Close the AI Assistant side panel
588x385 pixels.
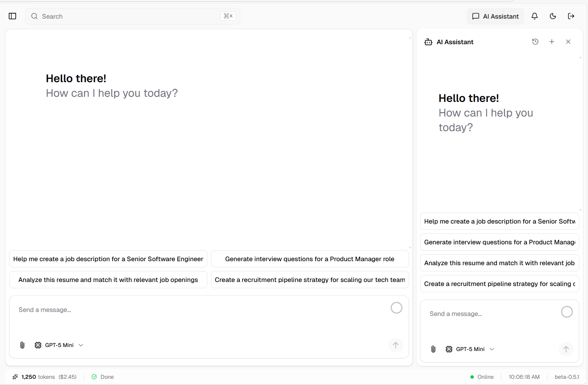coord(568,42)
